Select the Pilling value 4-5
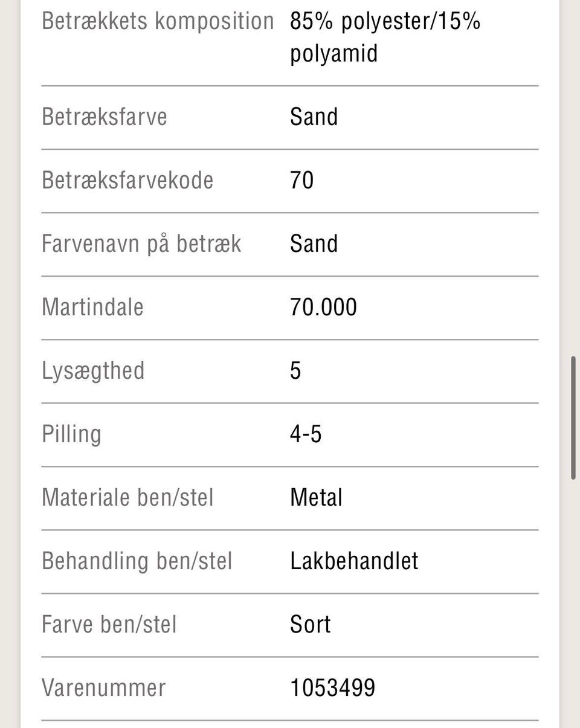The height and width of the screenshot is (728, 580). point(306,434)
